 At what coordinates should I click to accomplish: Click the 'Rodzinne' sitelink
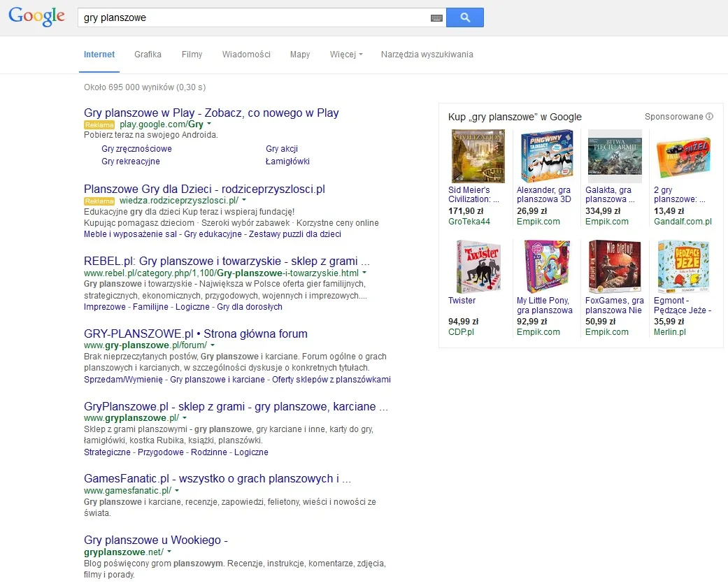click(x=209, y=452)
